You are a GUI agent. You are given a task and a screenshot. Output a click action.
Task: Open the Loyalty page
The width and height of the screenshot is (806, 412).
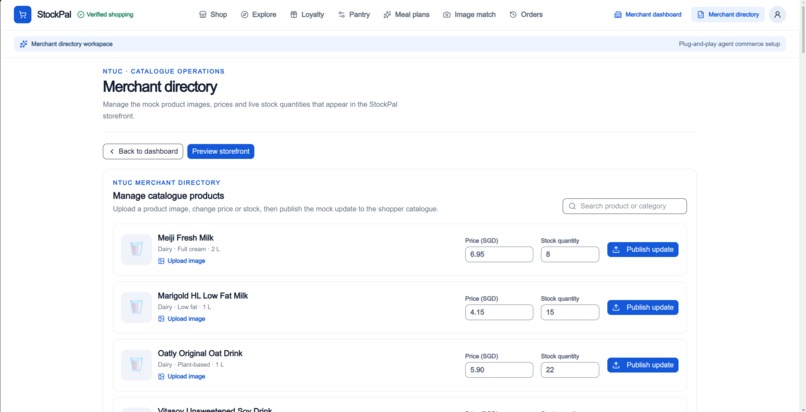(x=307, y=15)
